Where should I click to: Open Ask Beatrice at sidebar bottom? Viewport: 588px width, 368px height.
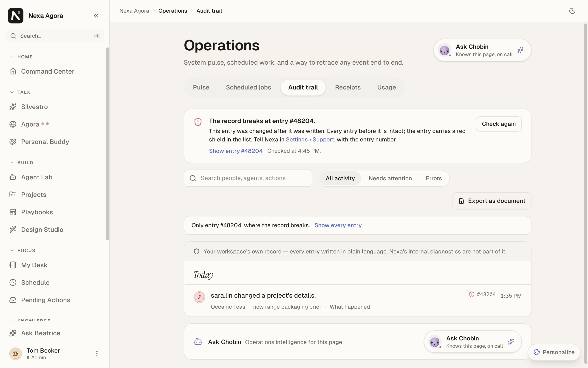click(x=55, y=333)
